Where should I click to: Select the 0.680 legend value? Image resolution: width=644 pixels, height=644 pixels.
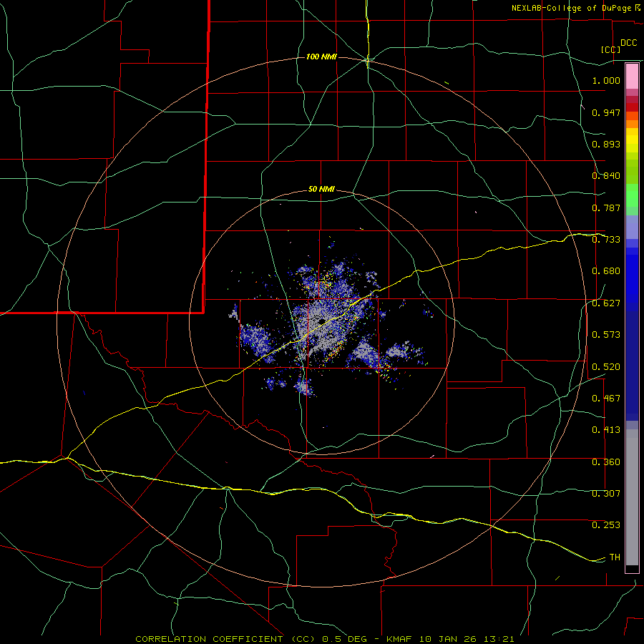click(606, 271)
